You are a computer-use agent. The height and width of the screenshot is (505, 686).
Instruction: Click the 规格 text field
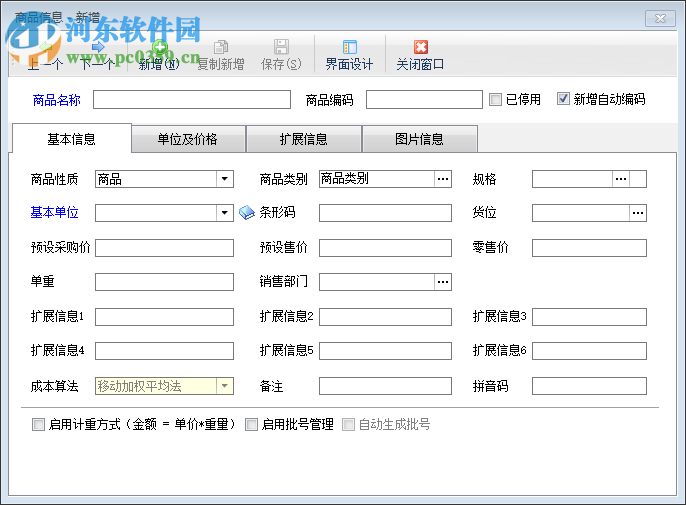point(572,179)
